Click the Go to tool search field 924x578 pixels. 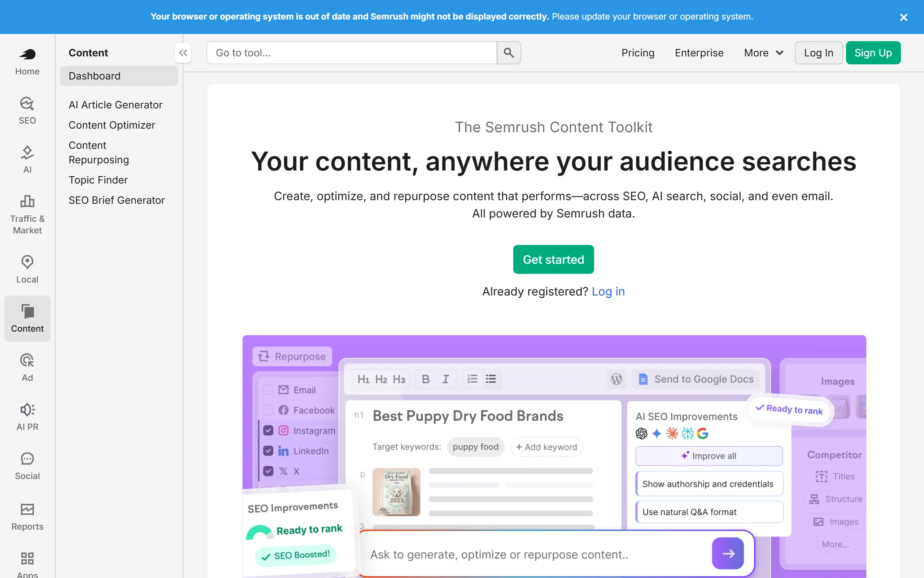click(x=352, y=53)
